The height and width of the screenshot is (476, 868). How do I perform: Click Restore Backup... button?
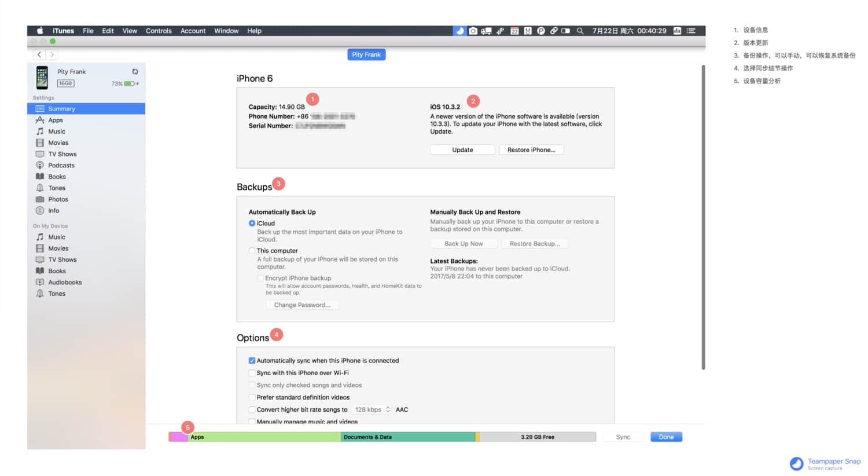[535, 244]
